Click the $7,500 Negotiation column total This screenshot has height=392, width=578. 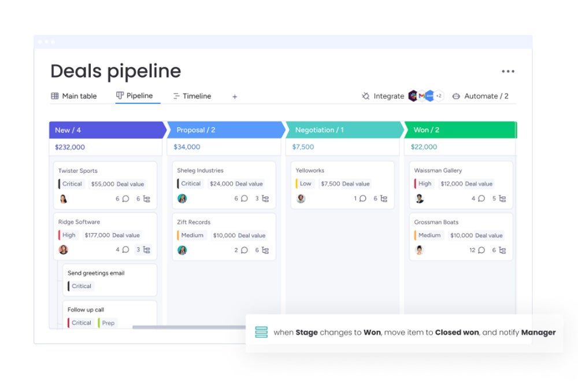[x=303, y=147]
